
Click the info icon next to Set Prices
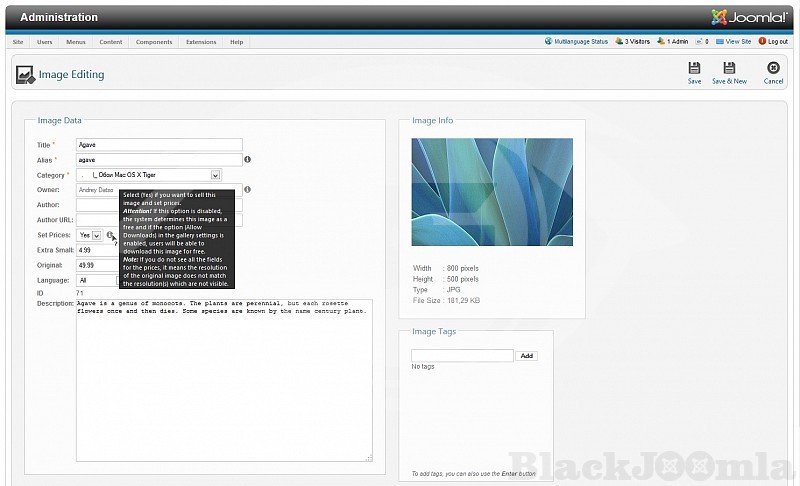pyautogui.click(x=110, y=235)
